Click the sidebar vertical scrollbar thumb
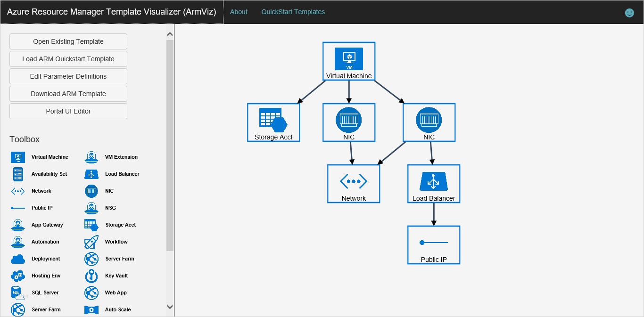 coord(170,145)
